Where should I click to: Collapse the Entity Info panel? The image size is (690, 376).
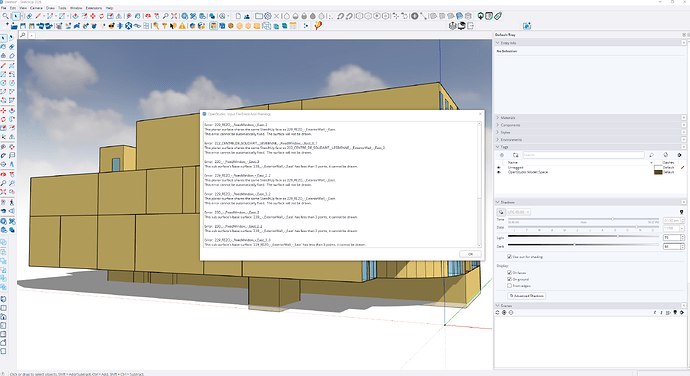click(x=498, y=43)
